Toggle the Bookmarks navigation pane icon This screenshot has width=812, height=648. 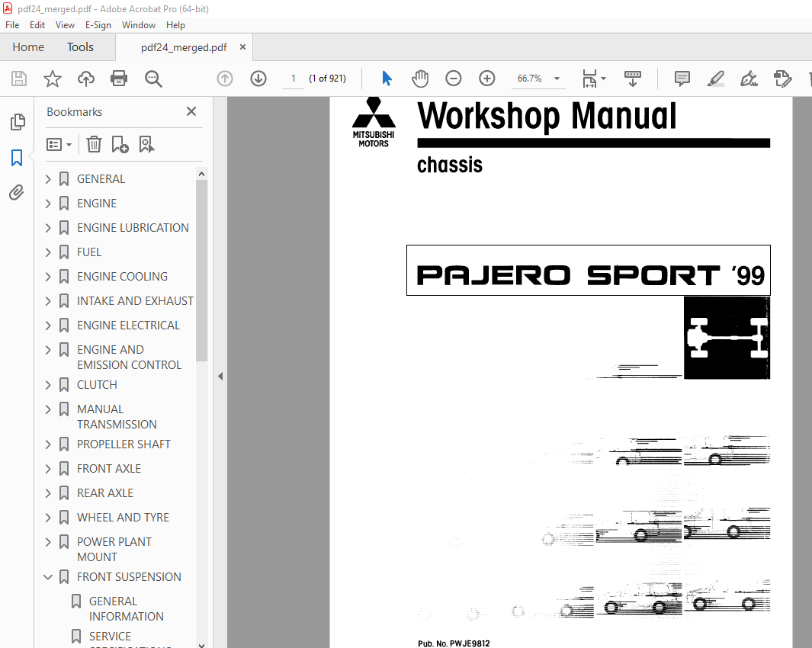[x=17, y=158]
